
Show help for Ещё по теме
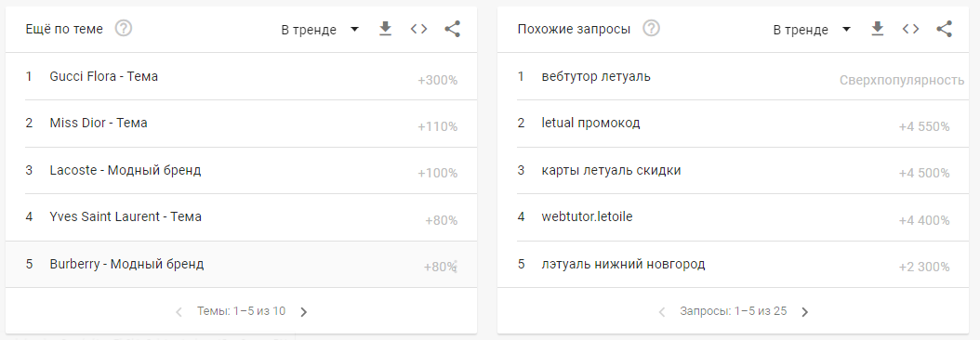tap(124, 29)
